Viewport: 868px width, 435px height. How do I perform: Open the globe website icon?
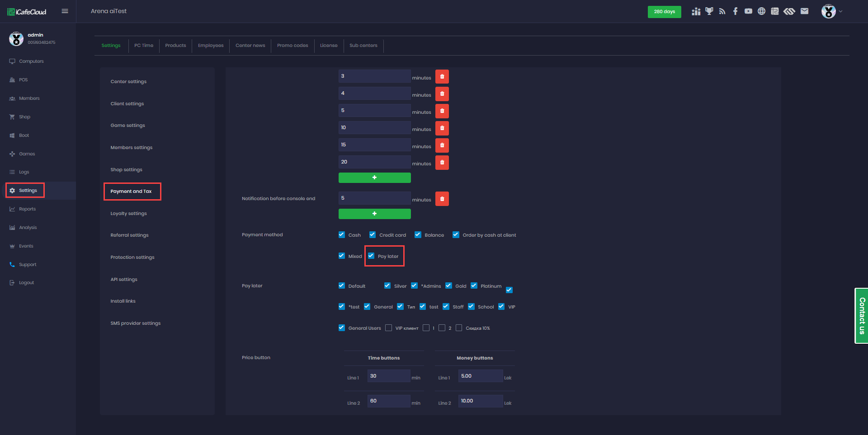point(762,11)
